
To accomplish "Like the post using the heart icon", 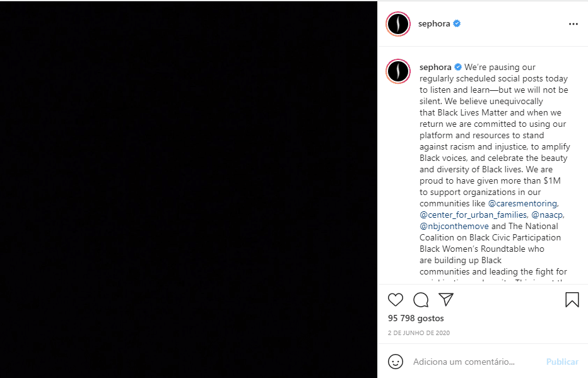I will [x=396, y=300].
